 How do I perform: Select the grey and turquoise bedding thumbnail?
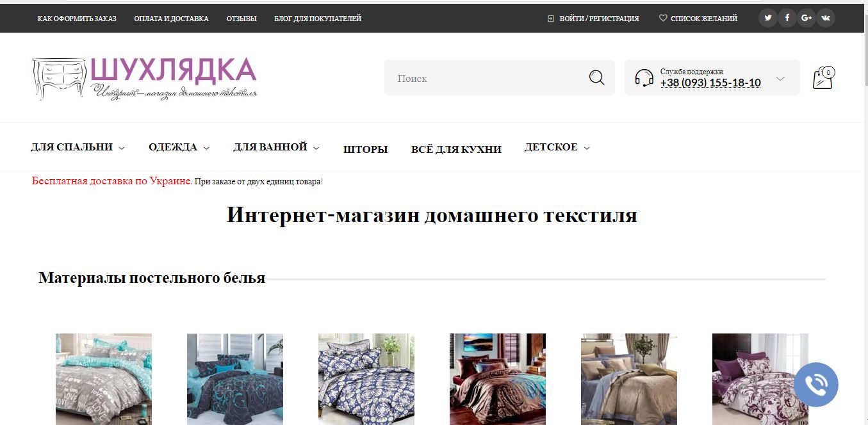click(104, 379)
